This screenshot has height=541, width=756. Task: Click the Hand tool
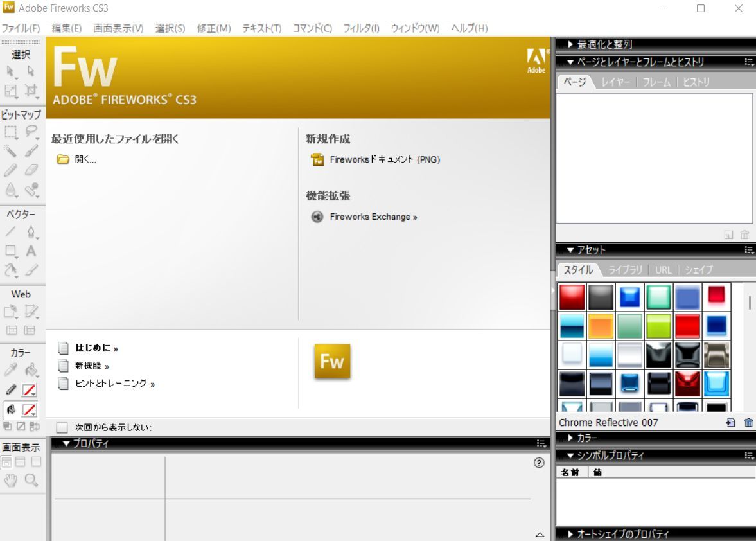pos(11,480)
